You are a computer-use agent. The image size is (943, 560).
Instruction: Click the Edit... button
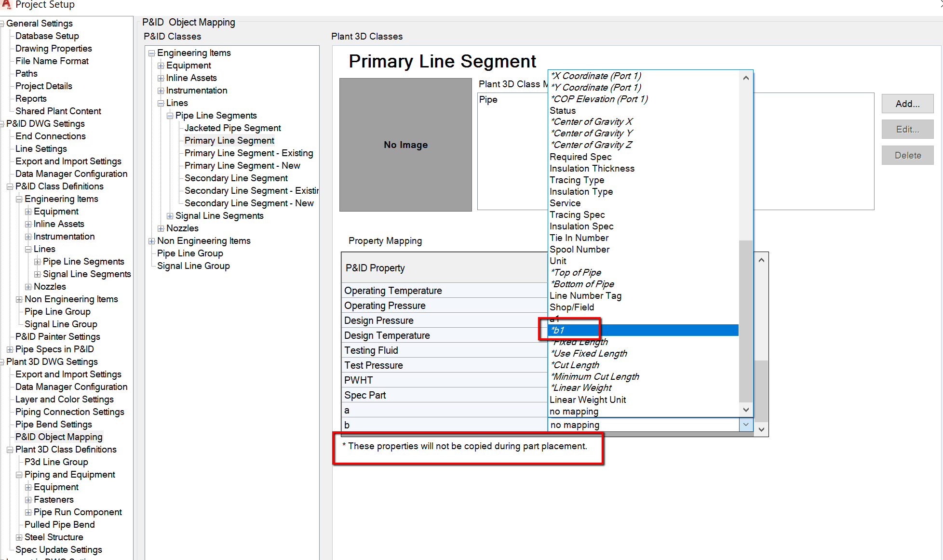907,129
